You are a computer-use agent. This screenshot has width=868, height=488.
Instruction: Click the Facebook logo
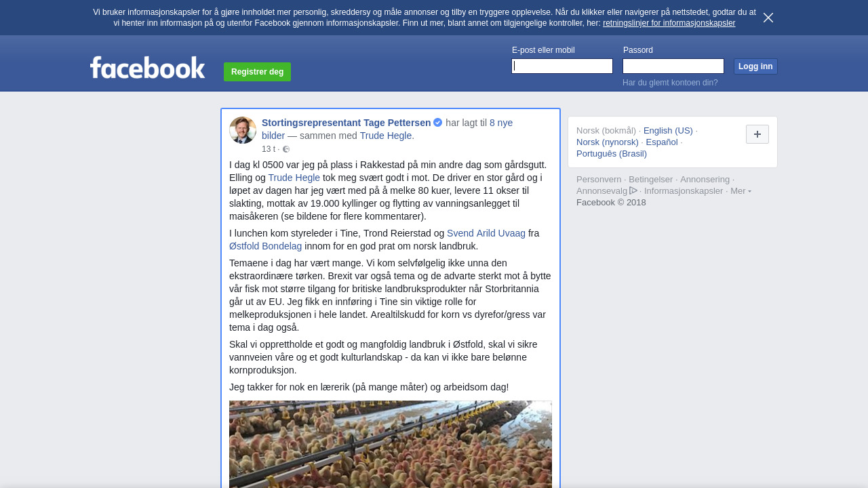coord(147,67)
